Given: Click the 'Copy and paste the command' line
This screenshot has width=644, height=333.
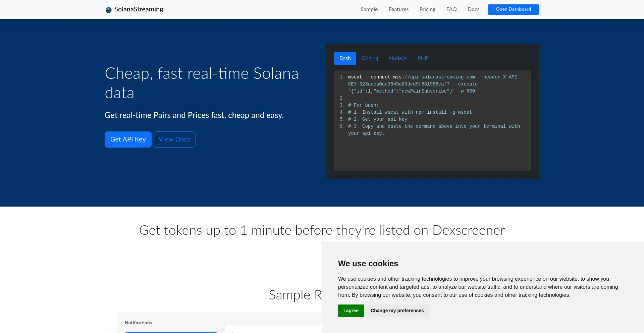Looking at the screenshot, I should coord(434,130).
